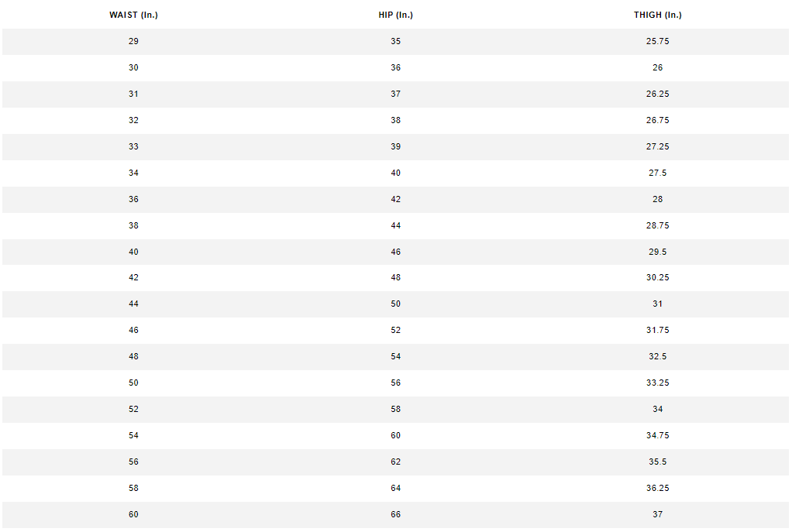
Task: Click the WAIST (In.) column header
Action: point(134,15)
